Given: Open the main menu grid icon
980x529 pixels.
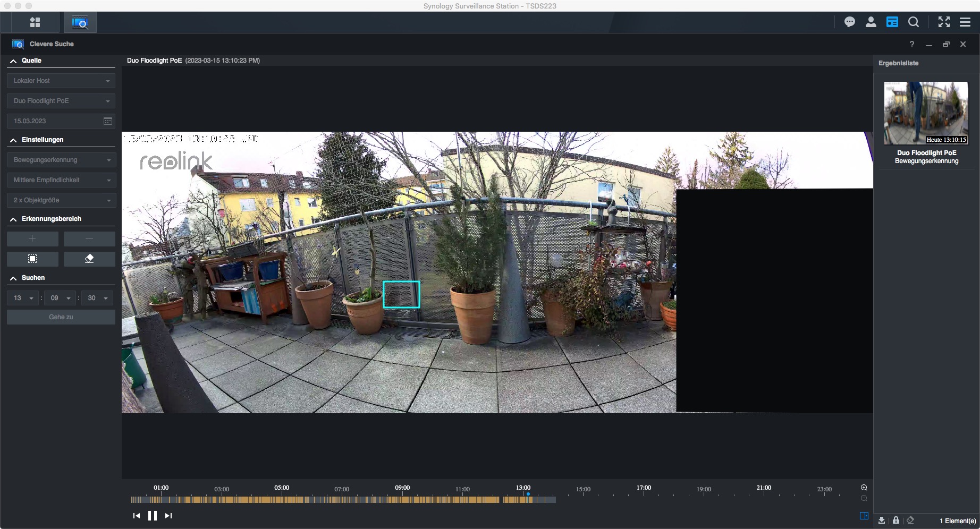Looking at the screenshot, I should coord(35,22).
